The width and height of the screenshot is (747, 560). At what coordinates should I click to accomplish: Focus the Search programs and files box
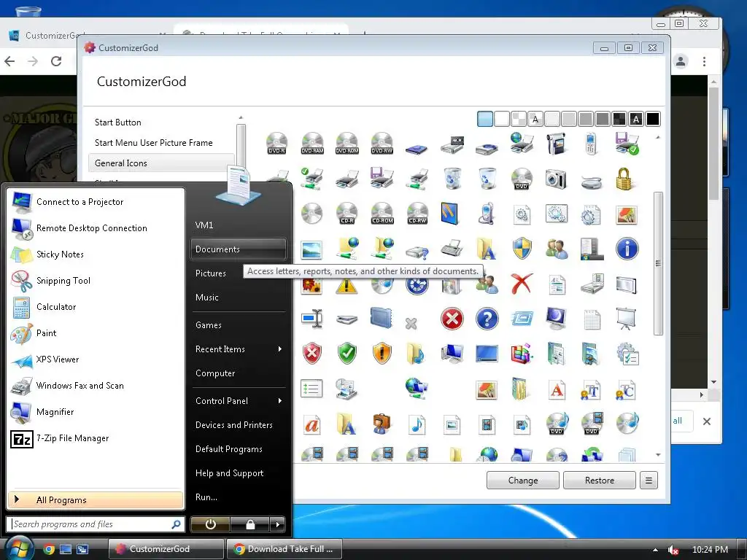tap(96, 524)
